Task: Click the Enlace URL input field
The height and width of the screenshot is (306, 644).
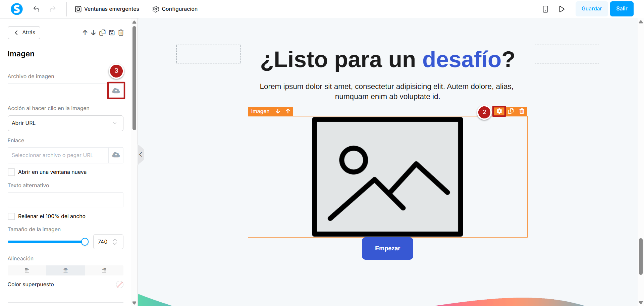Action: 58,155
